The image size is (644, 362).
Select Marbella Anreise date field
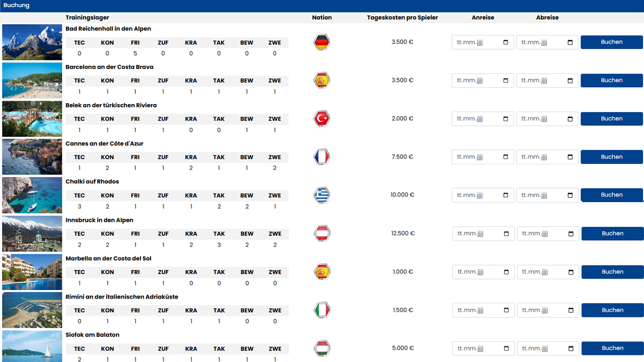(478, 272)
